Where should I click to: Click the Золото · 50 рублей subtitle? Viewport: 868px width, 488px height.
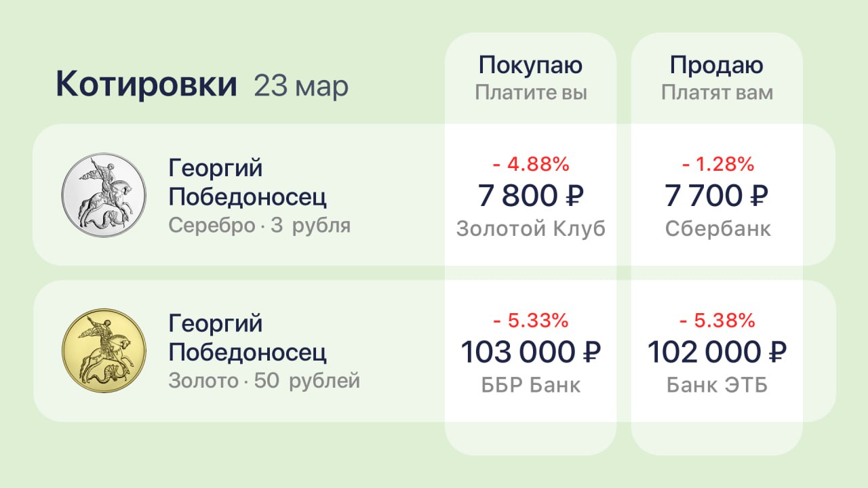tap(264, 381)
